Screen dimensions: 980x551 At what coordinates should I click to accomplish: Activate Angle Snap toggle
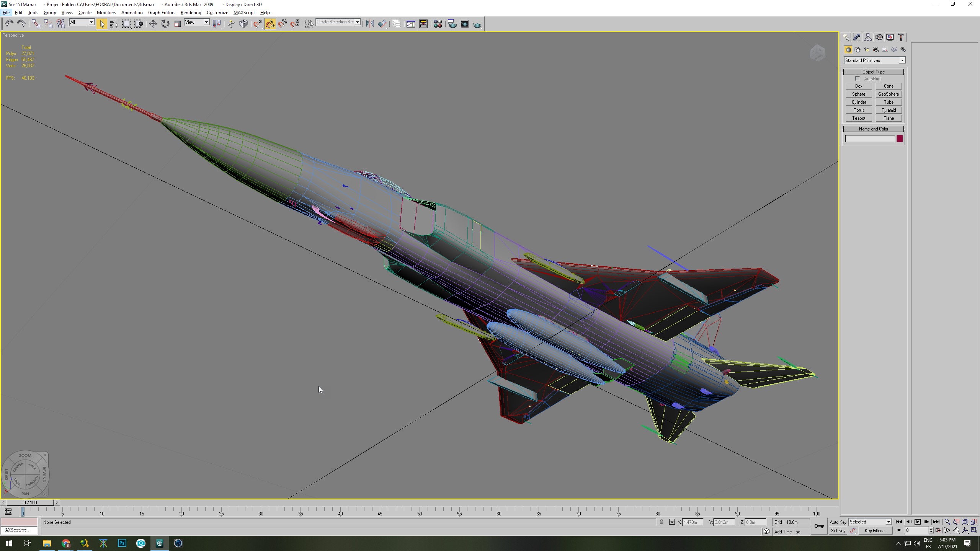click(270, 24)
